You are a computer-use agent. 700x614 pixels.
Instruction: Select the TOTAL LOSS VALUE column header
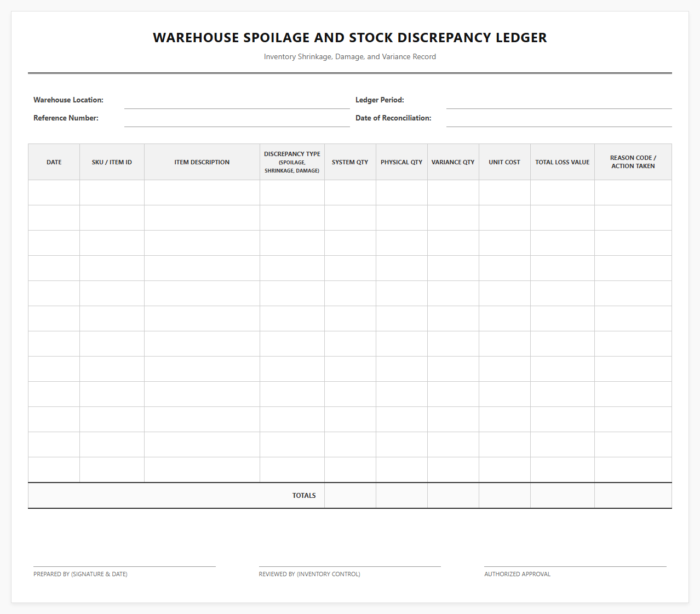pyautogui.click(x=563, y=162)
